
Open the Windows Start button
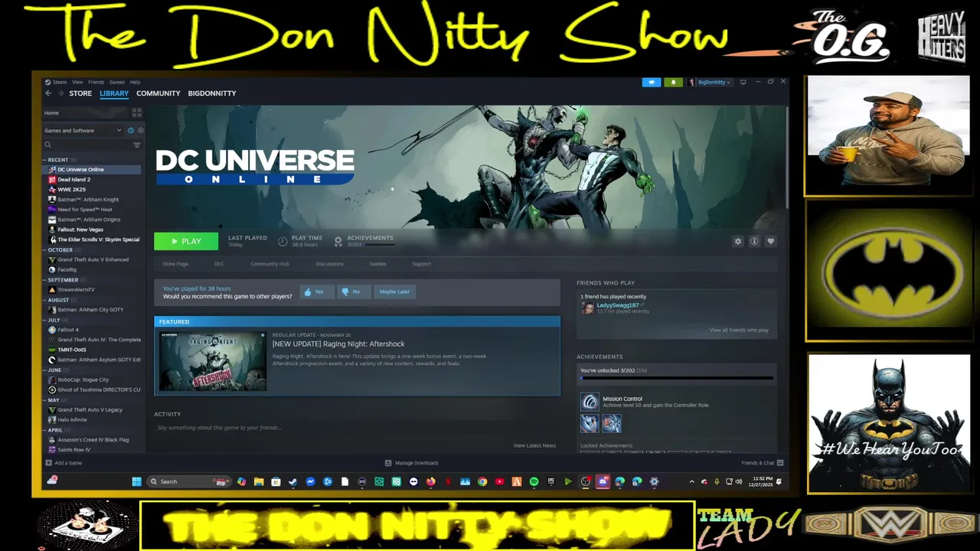[136, 481]
